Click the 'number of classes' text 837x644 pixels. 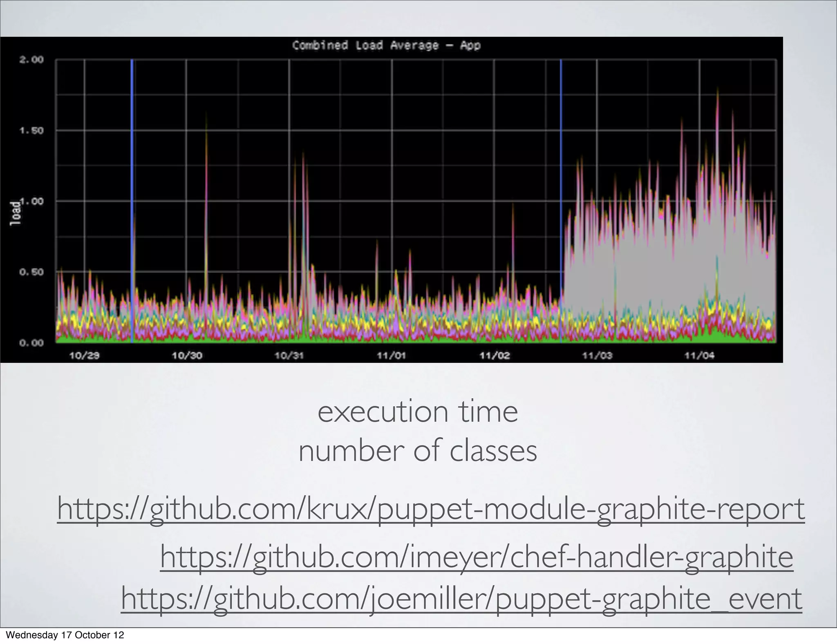[418, 451]
